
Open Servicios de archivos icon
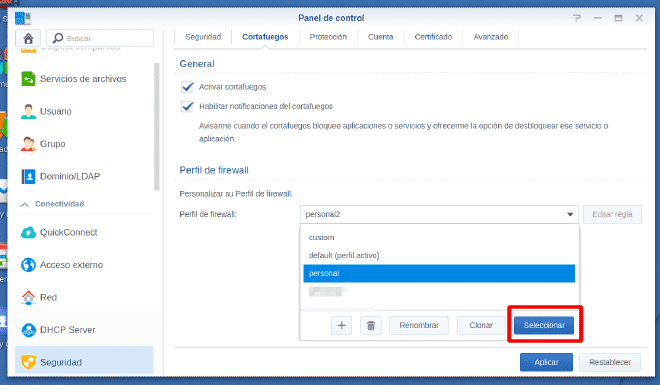pos(28,79)
